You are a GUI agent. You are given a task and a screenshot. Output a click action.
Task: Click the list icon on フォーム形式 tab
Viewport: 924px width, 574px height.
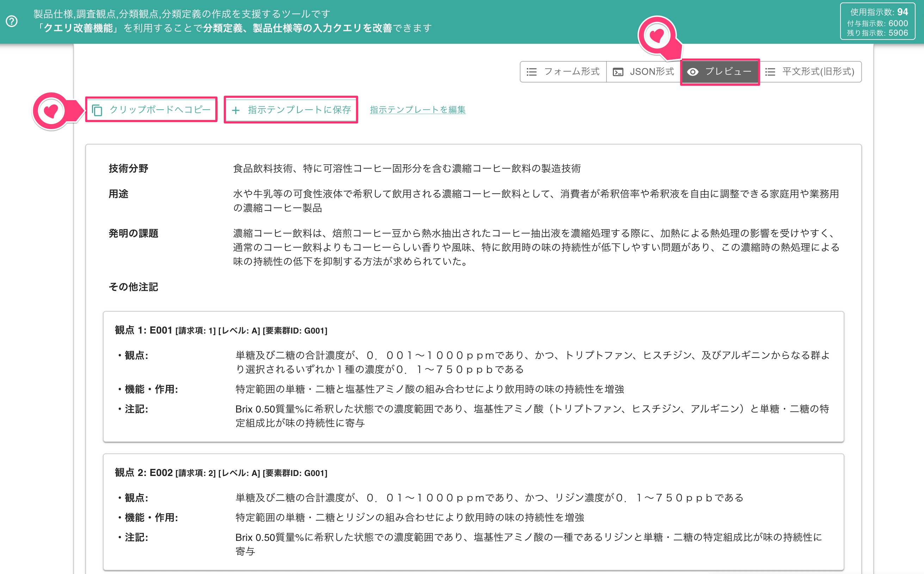click(x=532, y=72)
